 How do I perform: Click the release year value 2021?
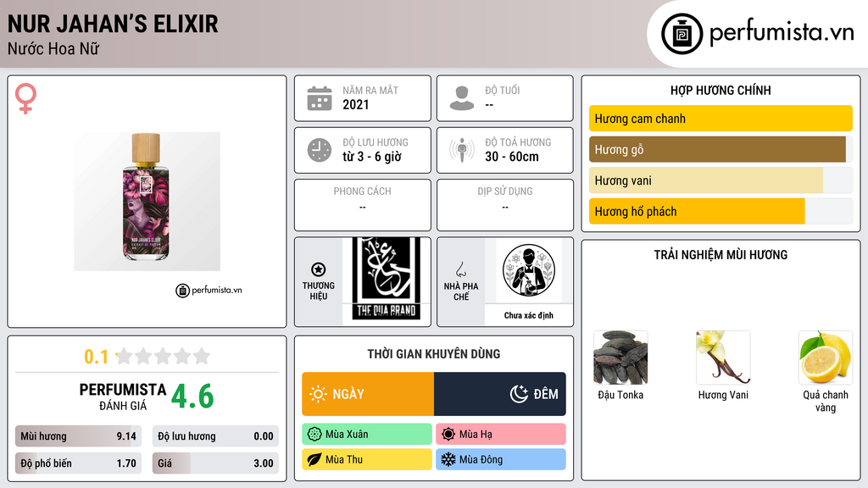tap(355, 104)
